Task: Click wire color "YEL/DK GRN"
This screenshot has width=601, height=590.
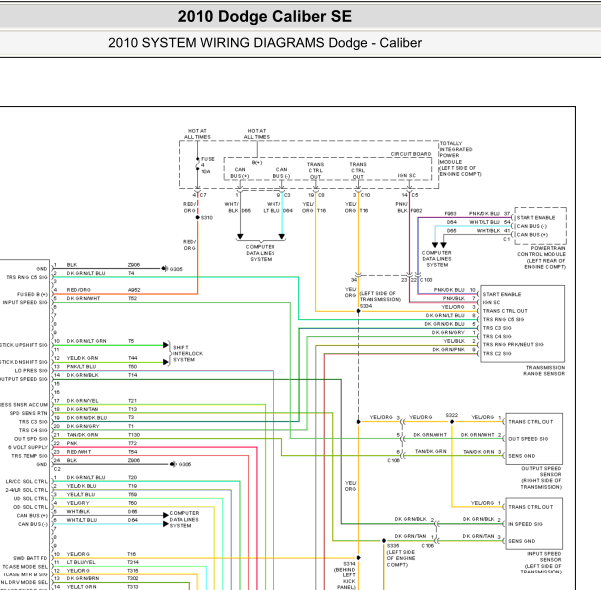Action: pyautogui.click(x=82, y=358)
